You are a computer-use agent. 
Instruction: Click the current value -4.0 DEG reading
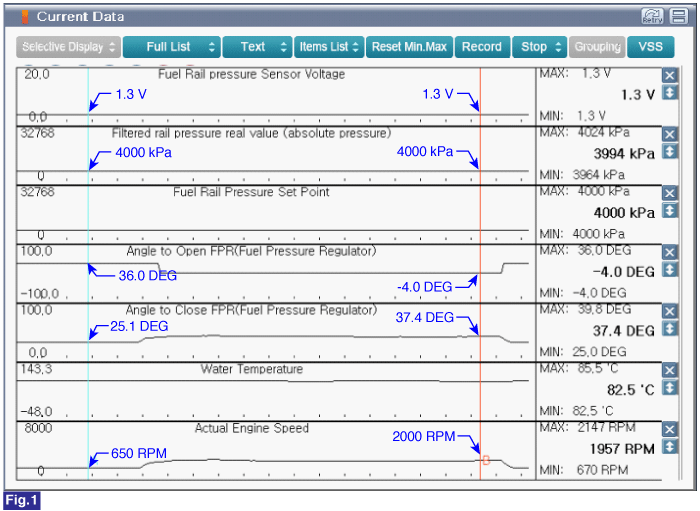click(623, 272)
